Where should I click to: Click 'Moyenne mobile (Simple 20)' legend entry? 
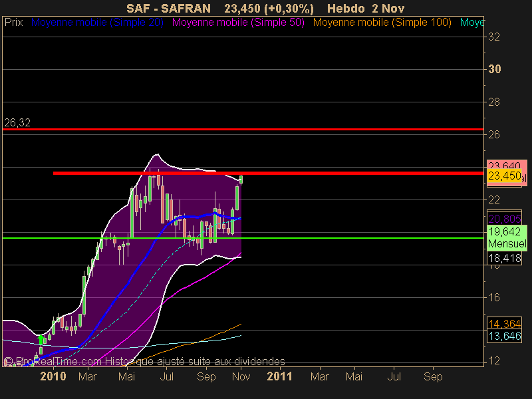97,23
